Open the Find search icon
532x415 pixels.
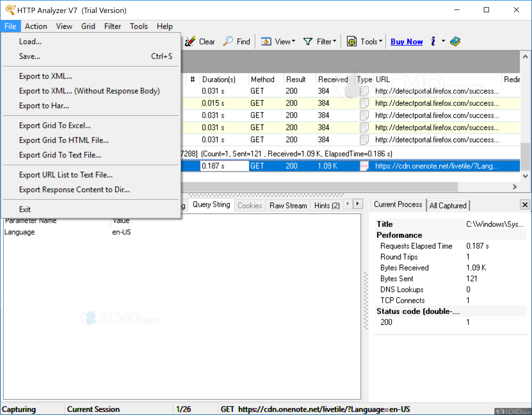(x=227, y=41)
